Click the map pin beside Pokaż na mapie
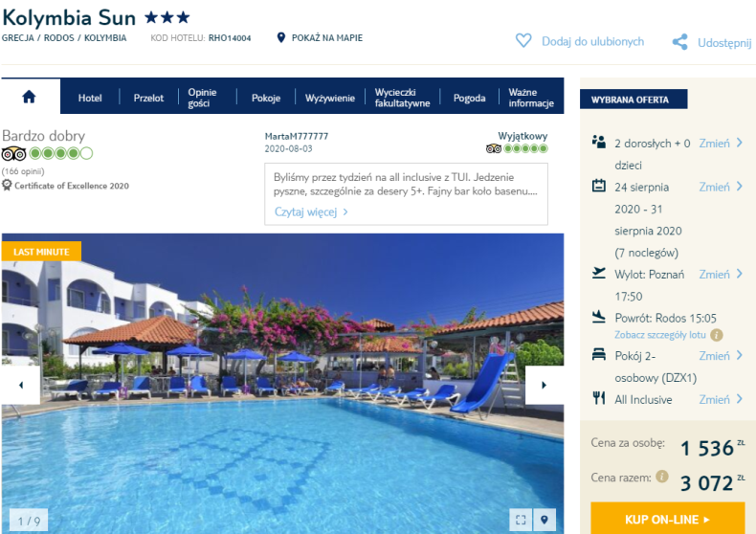 (x=281, y=37)
